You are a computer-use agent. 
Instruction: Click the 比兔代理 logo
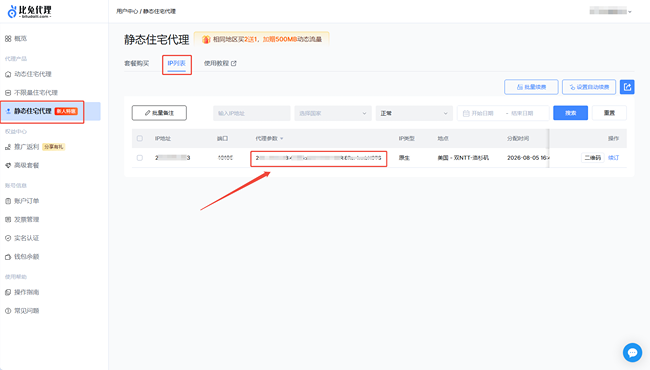click(x=29, y=11)
